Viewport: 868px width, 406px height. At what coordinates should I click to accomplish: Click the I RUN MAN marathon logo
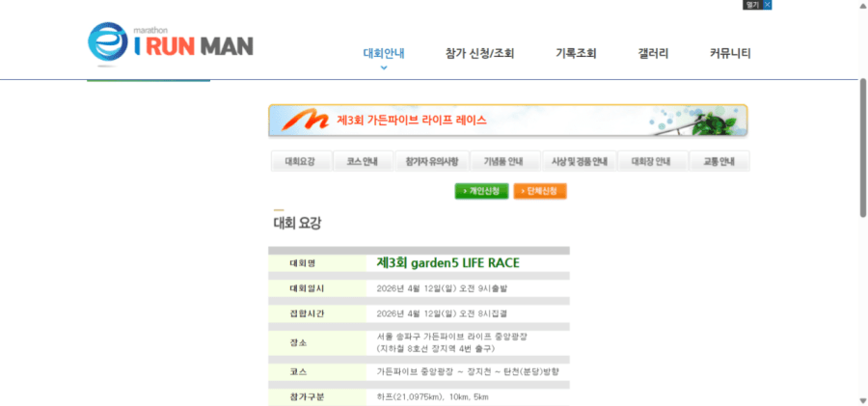point(171,43)
